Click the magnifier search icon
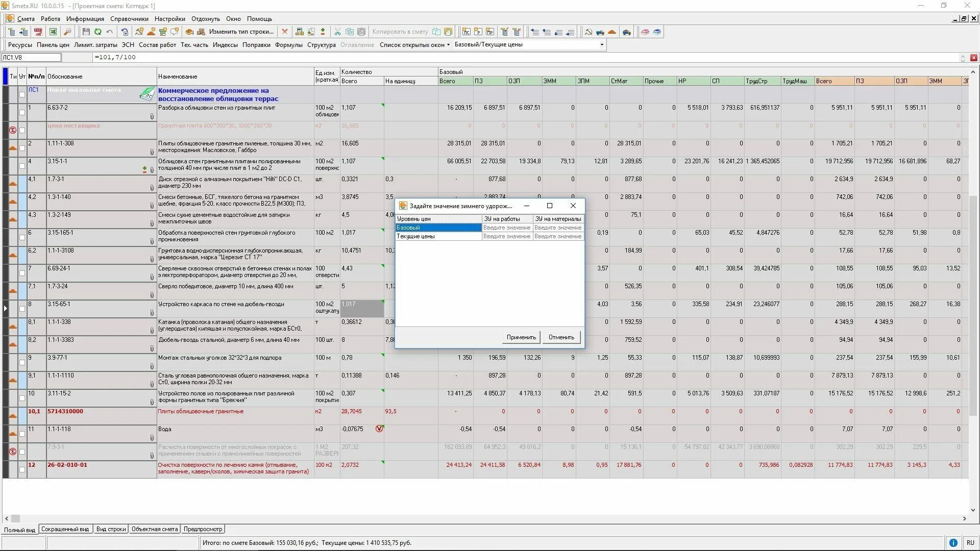 [67, 32]
